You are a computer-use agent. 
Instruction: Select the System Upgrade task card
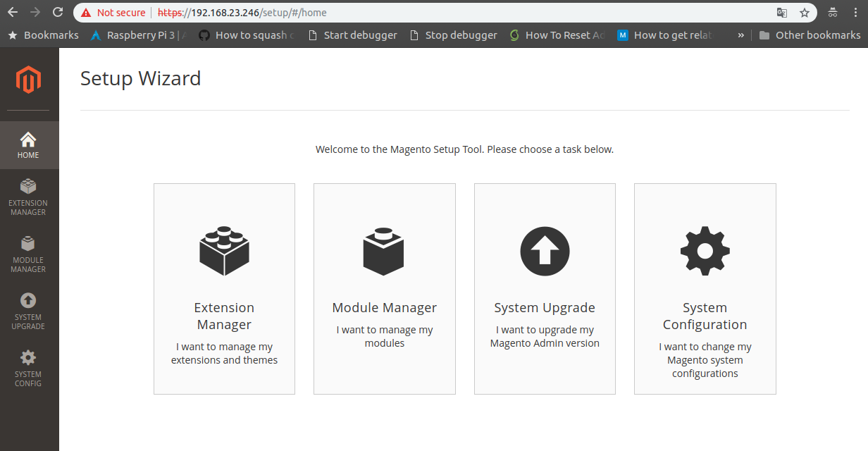pos(545,288)
